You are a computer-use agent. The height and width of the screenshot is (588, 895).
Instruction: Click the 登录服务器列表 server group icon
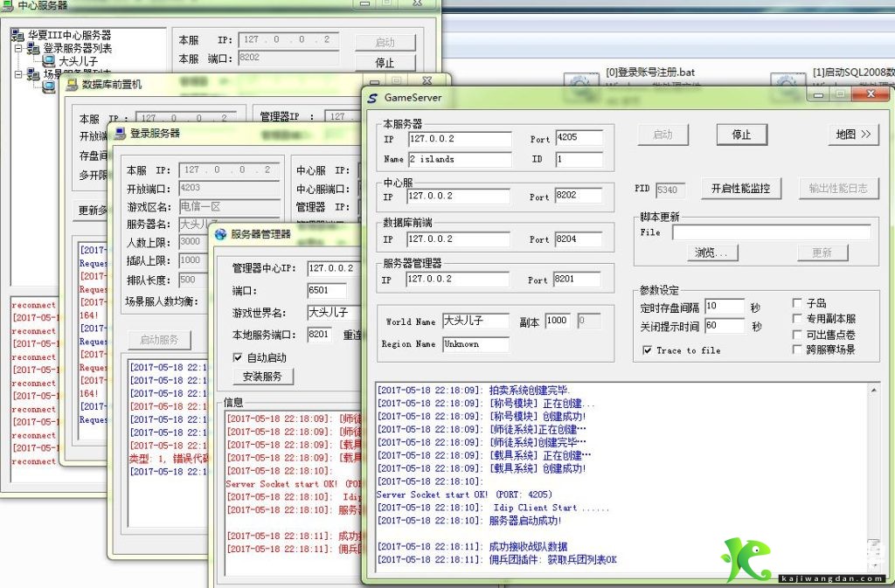click(33, 48)
